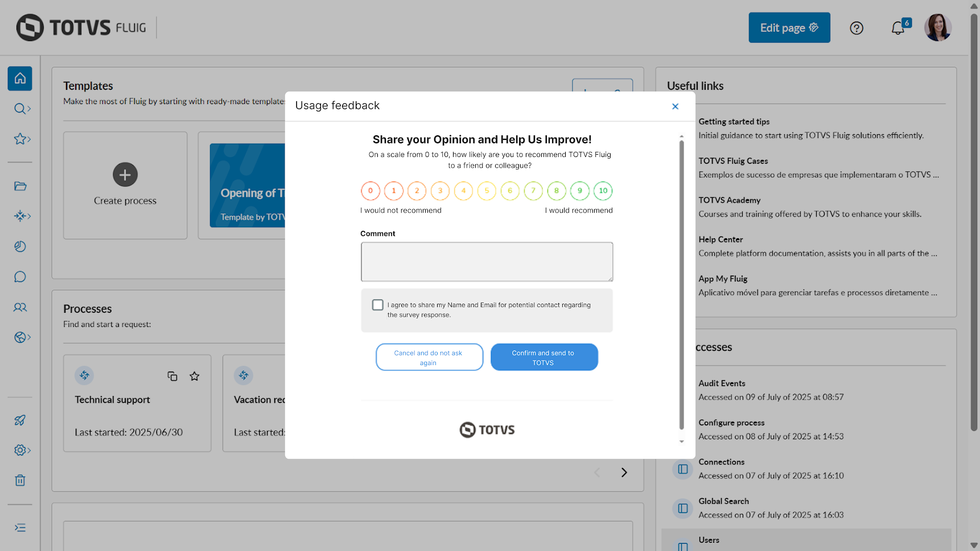The width and height of the screenshot is (980, 551).
Task: Open the rocket icon in the sidebar
Action: pos(20,420)
